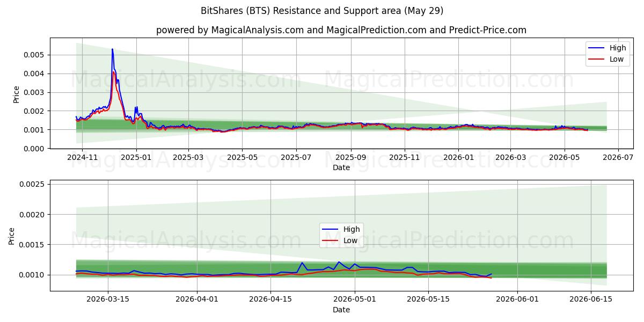Click 'High' in the top chart legend
The height and width of the screenshot is (322, 644).
point(618,48)
